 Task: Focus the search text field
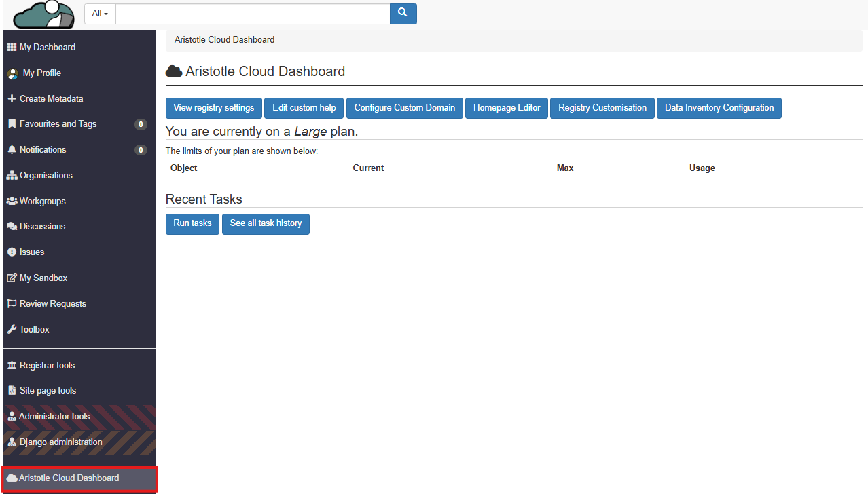[252, 14]
